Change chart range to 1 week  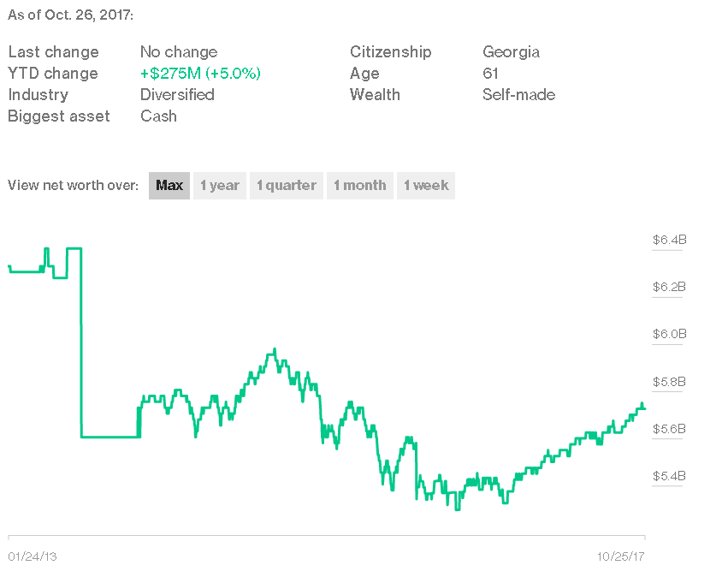(426, 186)
